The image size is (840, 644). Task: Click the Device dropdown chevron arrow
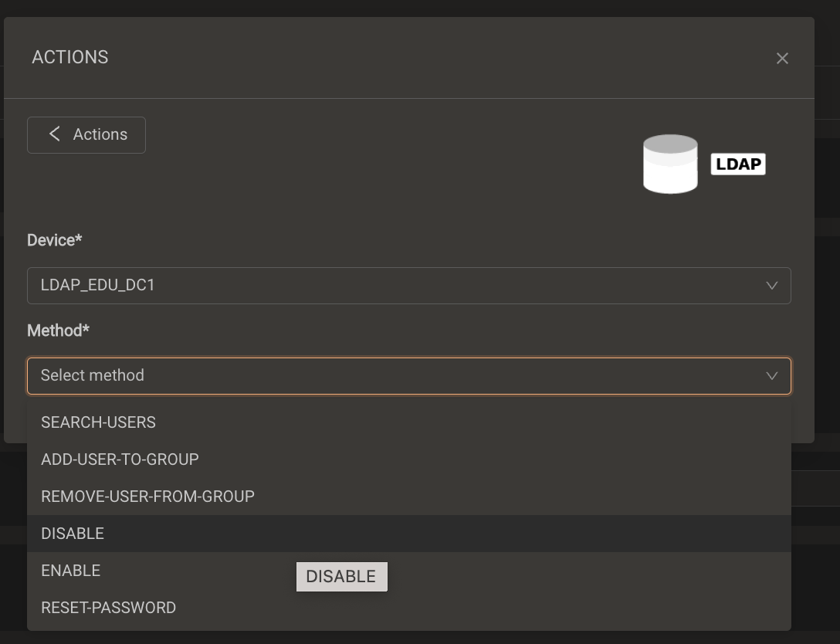point(771,286)
